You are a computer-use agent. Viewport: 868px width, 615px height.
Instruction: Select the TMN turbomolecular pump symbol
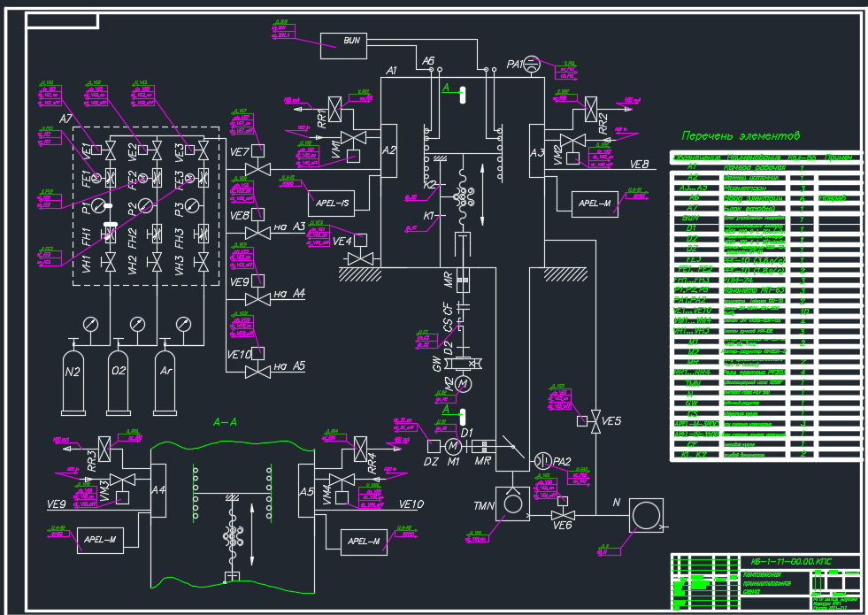512,504
